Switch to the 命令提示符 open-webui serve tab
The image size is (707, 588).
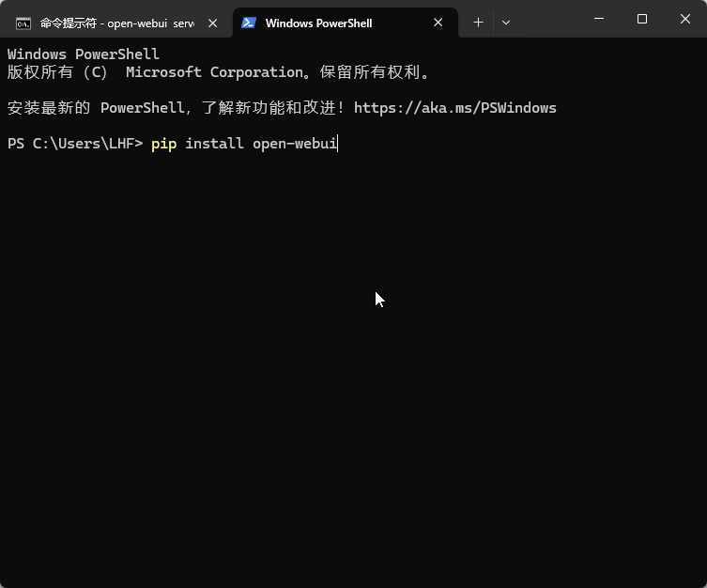click(116, 23)
